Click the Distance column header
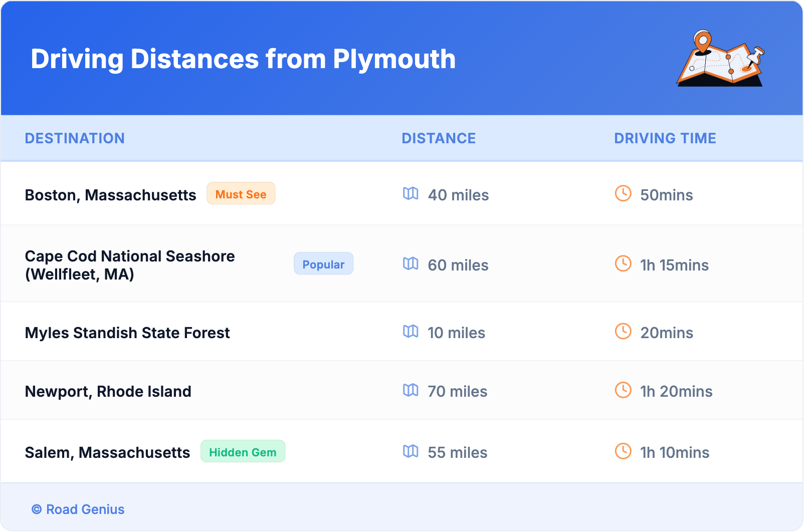This screenshot has height=532, width=804. click(439, 138)
